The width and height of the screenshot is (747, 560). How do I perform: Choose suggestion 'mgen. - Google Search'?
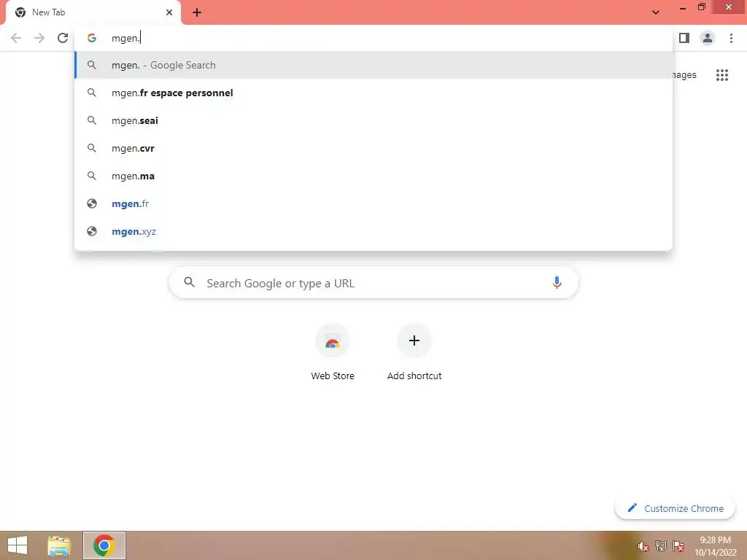[373, 65]
